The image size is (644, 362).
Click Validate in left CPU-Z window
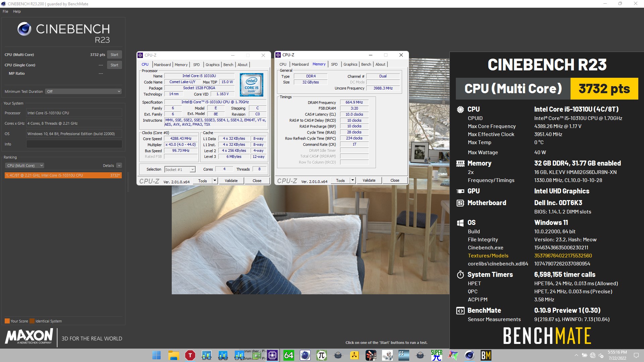point(231,181)
